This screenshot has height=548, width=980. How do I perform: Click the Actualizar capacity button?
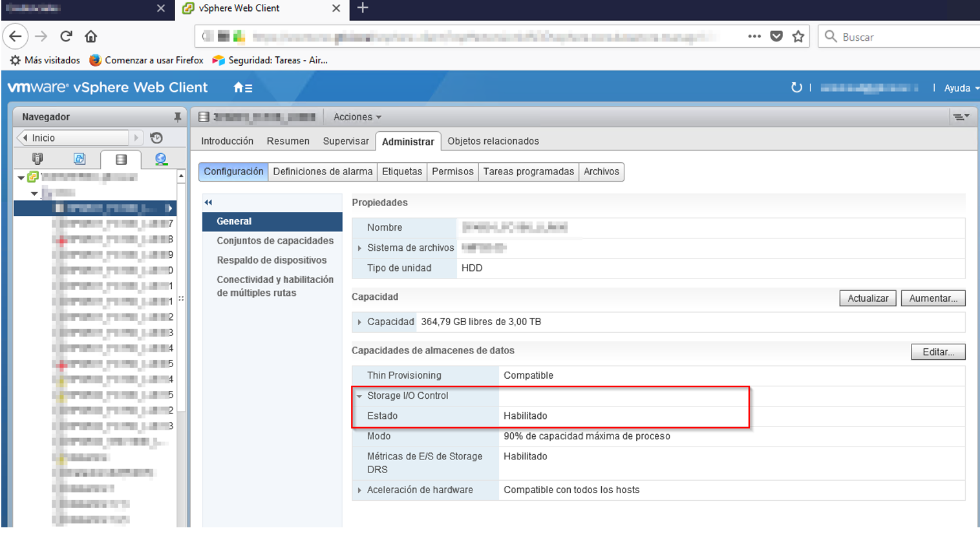[868, 298]
